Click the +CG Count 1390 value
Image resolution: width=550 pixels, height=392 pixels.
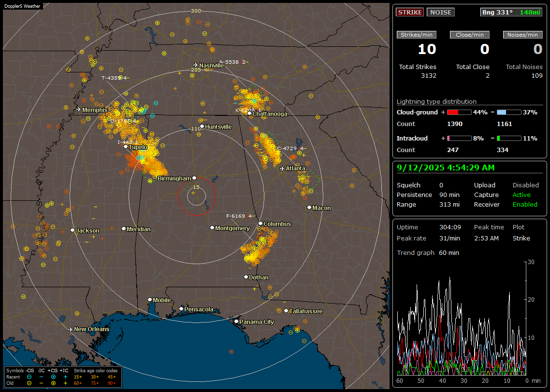coord(455,124)
